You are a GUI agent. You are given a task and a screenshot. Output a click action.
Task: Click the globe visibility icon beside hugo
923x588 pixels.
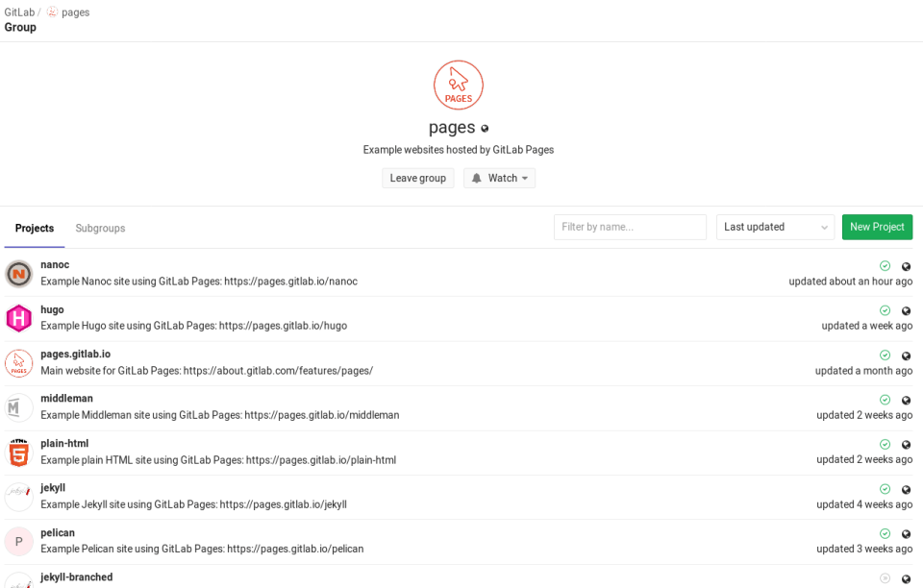coord(906,310)
